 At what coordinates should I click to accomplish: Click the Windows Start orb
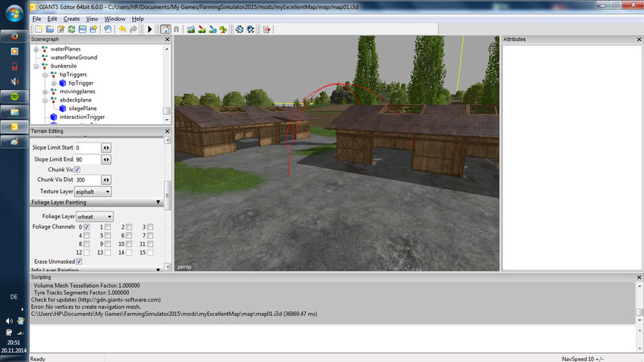[x=14, y=13]
